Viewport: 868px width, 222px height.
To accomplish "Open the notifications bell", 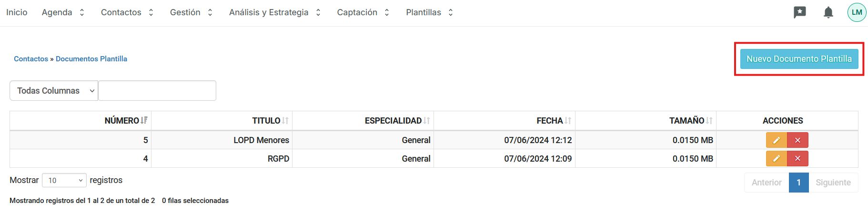I will [828, 12].
